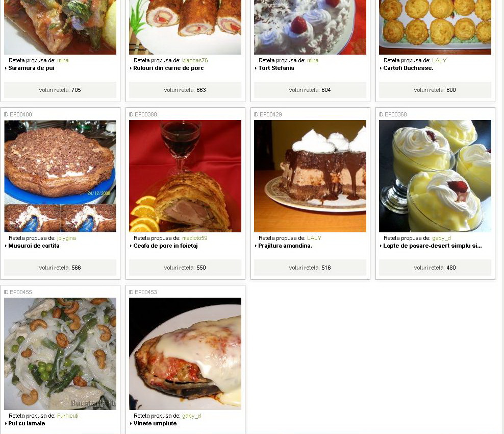Open the Vinete umplute photo thumbnail
This screenshot has height=434, width=504.
pyautogui.click(x=185, y=353)
